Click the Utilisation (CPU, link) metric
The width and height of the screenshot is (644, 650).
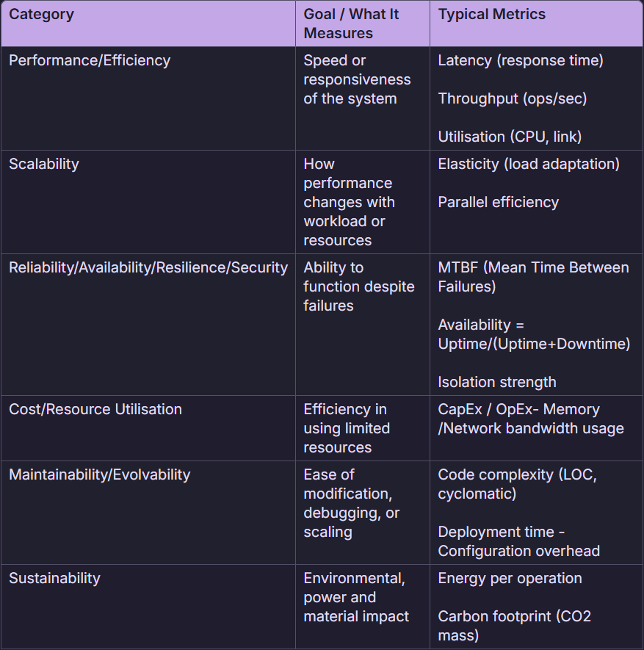(x=511, y=137)
